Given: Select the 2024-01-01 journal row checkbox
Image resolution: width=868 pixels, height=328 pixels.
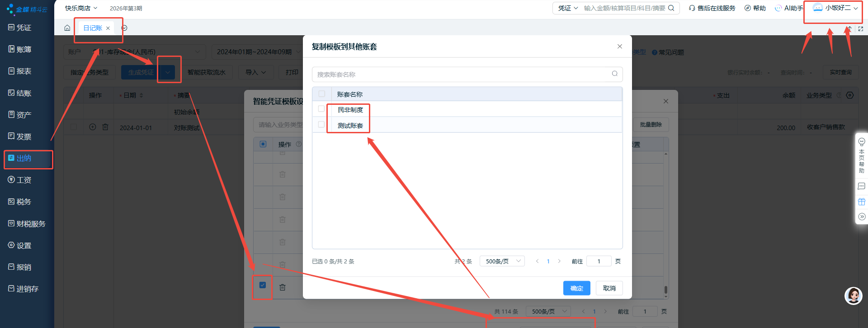Looking at the screenshot, I should point(74,127).
